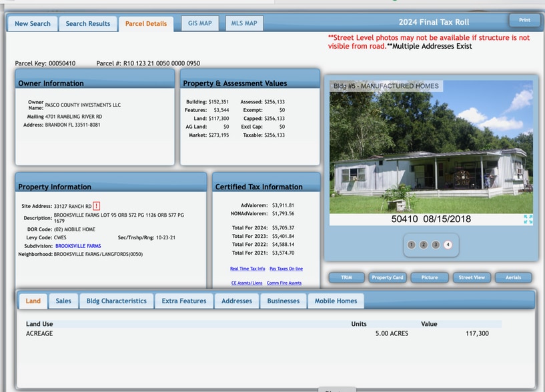The image size is (545, 392).
Task: Open the MLS MAP tab
Action: point(244,23)
